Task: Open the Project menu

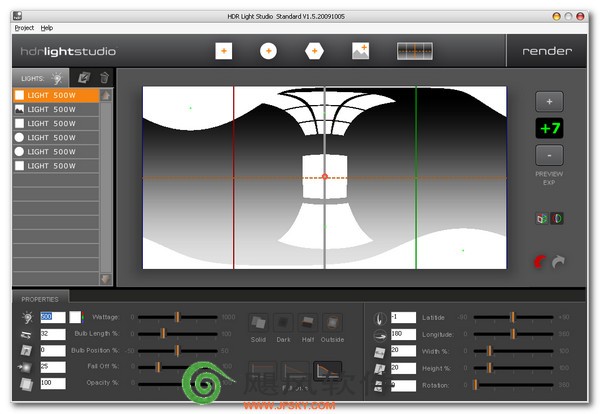Action: [x=24, y=28]
